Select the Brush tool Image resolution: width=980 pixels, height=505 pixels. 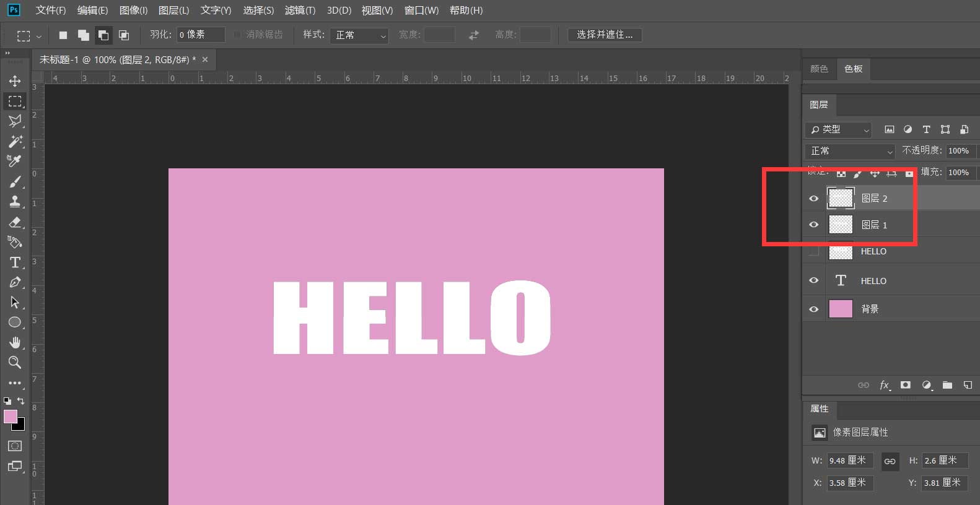15,181
